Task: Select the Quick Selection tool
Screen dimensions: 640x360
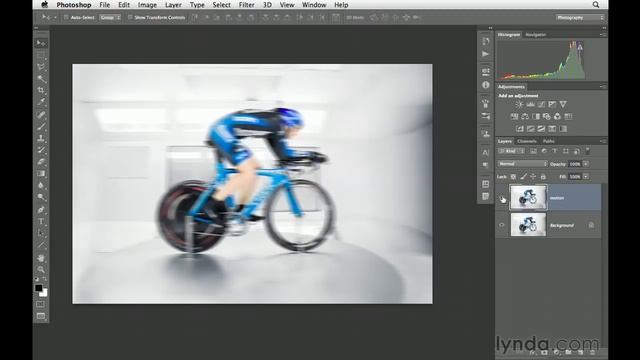Action: pos(41,78)
